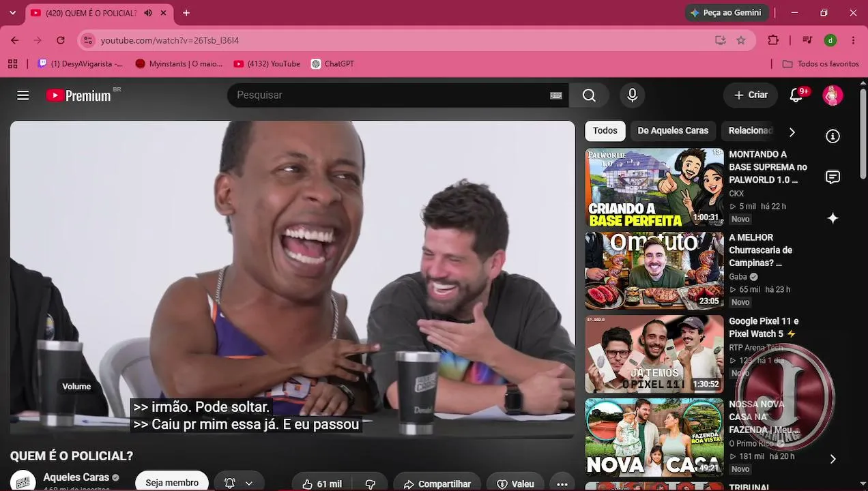
Task: Open the tab search dropdown arrow
Action: pos(12,13)
